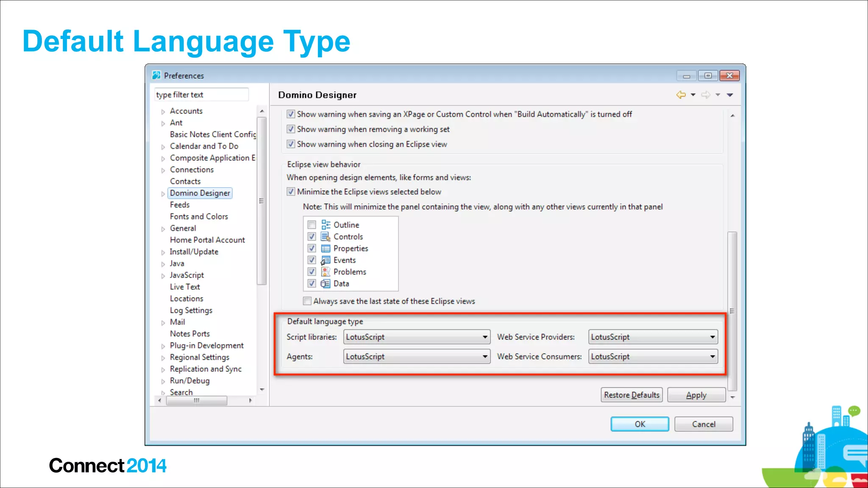Open the Web Service Providers dropdown

(x=653, y=337)
